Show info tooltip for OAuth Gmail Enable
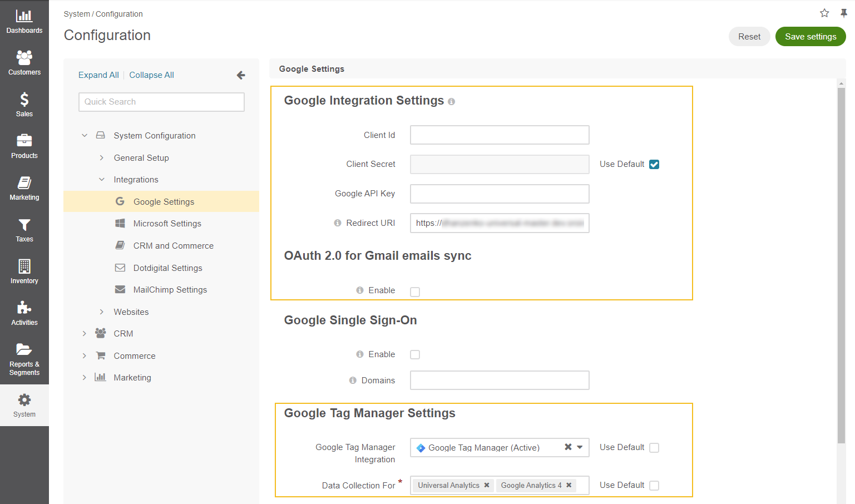This screenshot has height=504, width=855. point(360,290)
